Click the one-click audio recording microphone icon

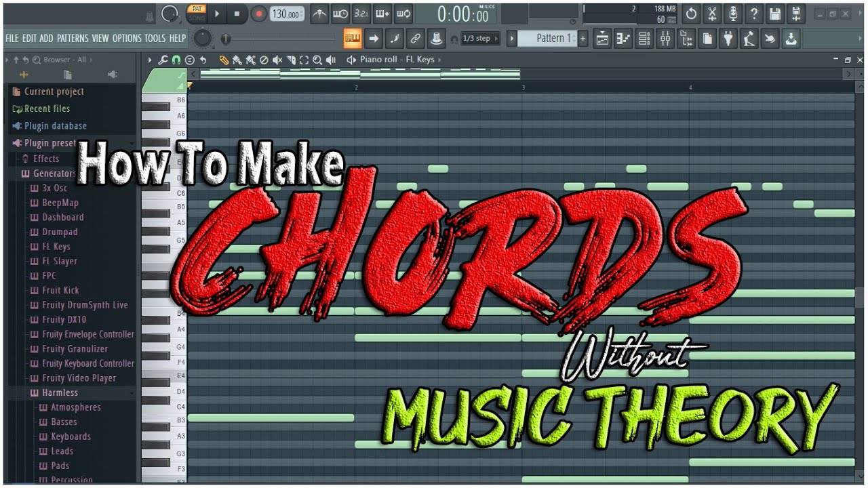tap(733, 14)
